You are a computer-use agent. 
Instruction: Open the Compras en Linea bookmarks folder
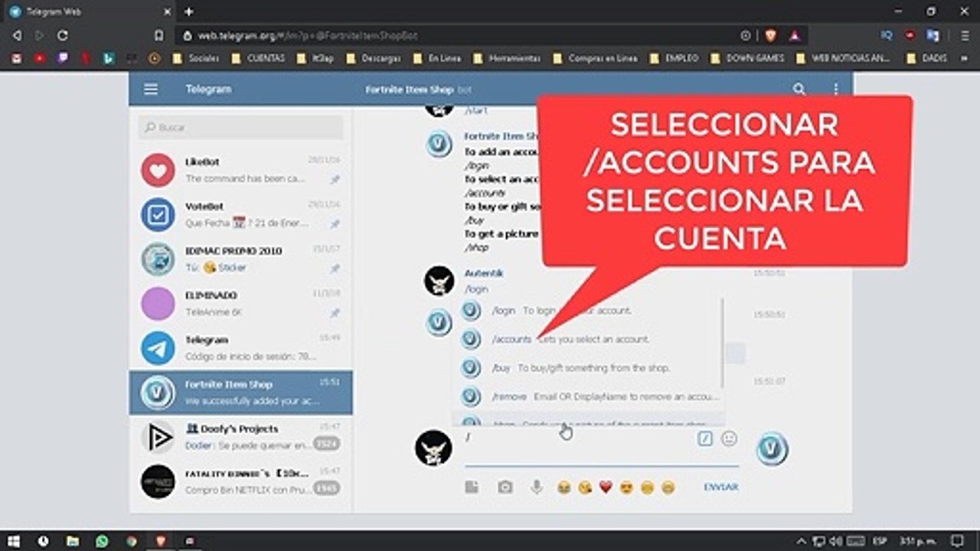coord(596,58)
